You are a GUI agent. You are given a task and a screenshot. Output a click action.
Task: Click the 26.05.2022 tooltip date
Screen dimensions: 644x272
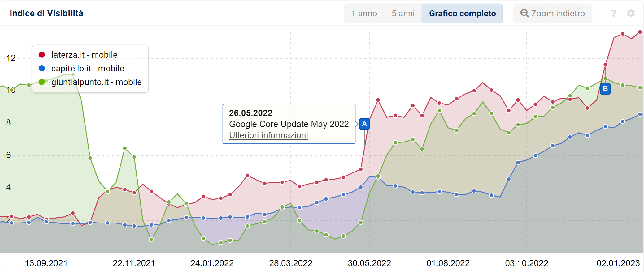[251, 113]
